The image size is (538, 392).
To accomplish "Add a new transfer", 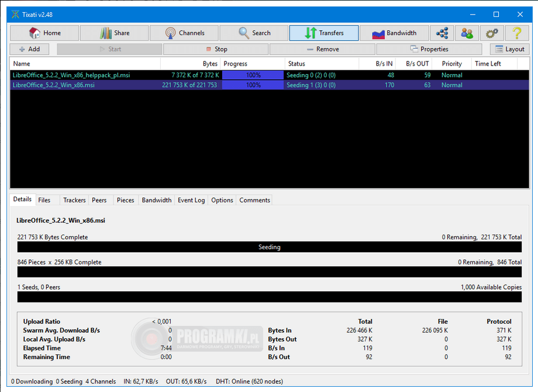I will [x=29, y=49].
